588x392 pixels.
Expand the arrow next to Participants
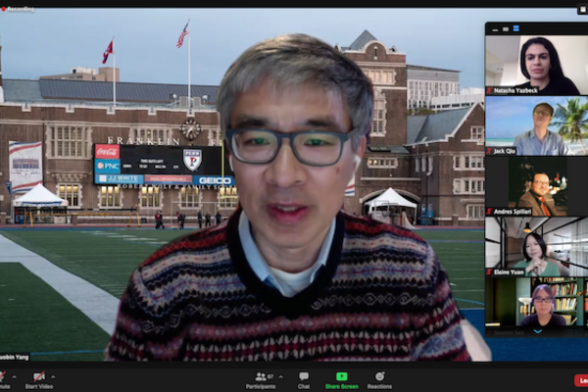tap(281, 376)
